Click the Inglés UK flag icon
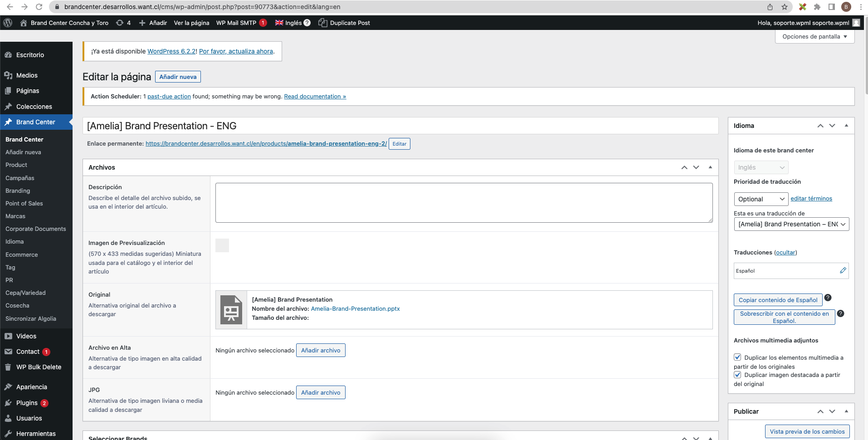Viewport: 868px width, 440px height. click(279, 23)
